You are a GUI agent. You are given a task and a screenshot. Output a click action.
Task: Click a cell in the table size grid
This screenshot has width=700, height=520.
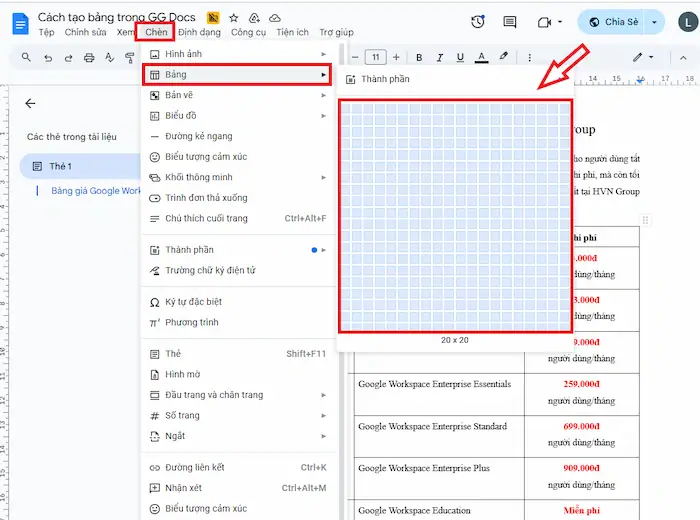tap(455, 215)
